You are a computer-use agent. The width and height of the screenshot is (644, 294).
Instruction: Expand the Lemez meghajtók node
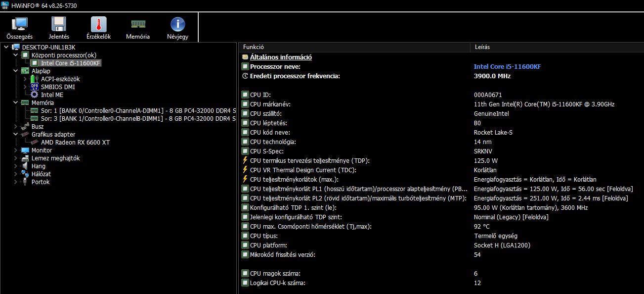(x=16, y=158)
